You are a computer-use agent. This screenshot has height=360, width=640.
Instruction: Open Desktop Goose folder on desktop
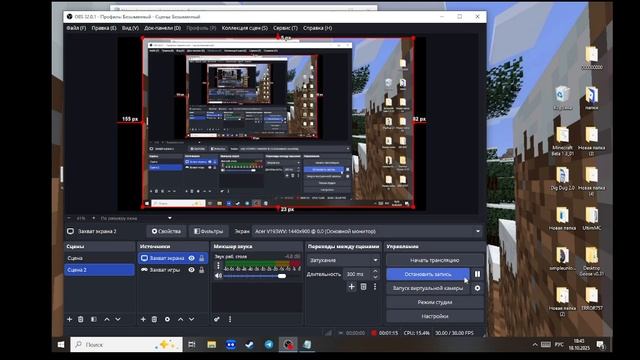click(591, 261)
